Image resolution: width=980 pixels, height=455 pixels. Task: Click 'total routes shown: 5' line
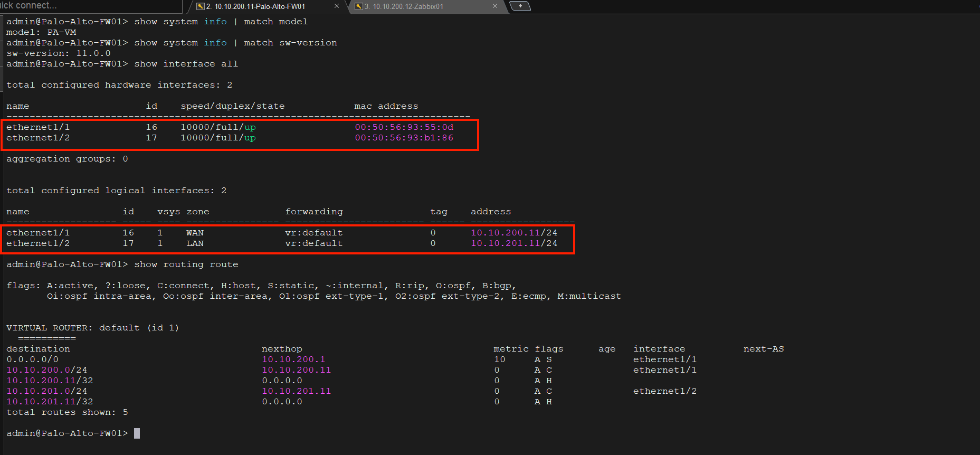coord(67,412)
